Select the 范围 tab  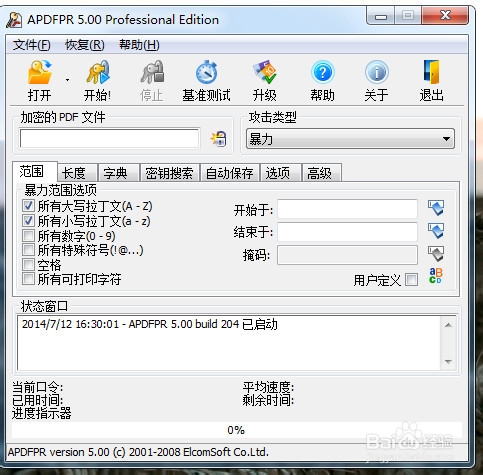click(35, 171)
